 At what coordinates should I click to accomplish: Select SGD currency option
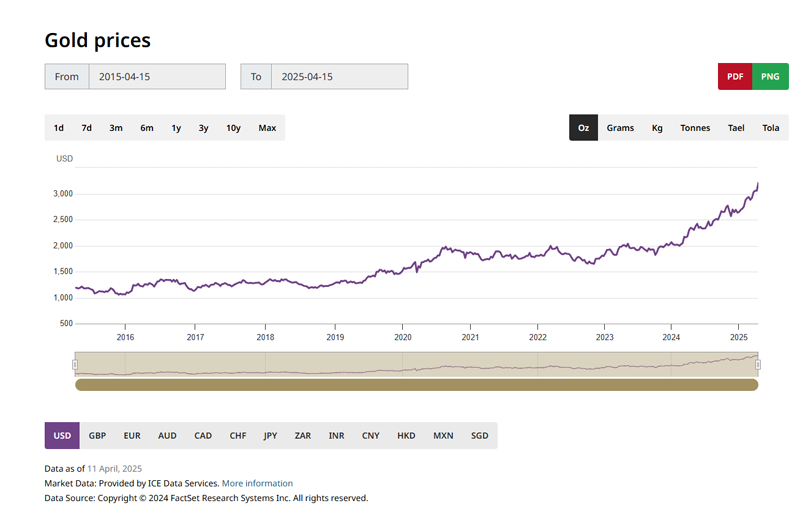coord(480,436)
